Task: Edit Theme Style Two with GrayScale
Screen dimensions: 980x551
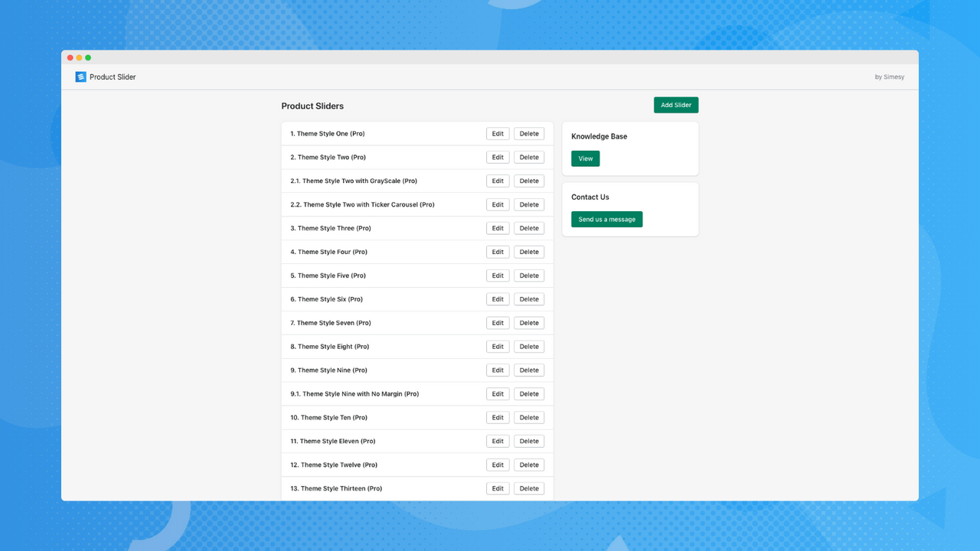Action: [497, 181]
